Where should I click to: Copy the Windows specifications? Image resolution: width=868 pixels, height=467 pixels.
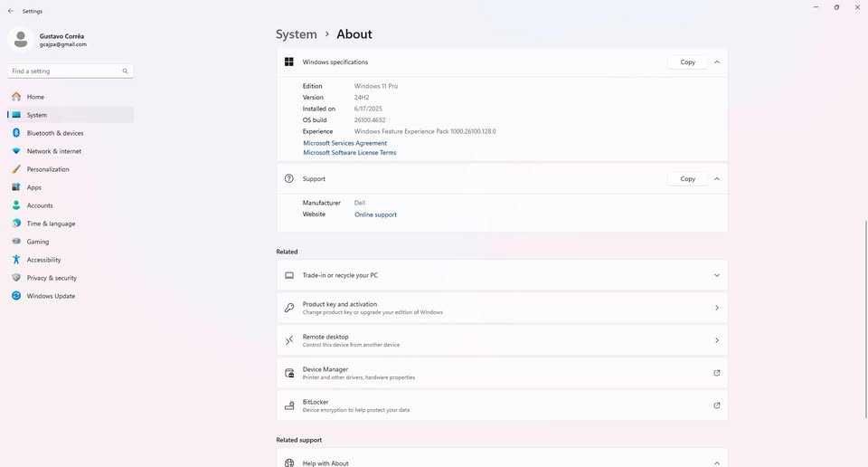(687, 62)
